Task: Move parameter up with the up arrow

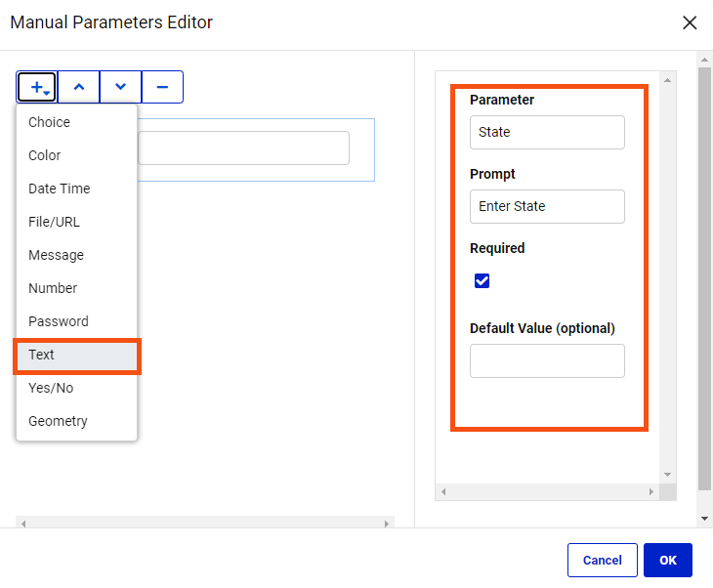Action: (79, 87)
